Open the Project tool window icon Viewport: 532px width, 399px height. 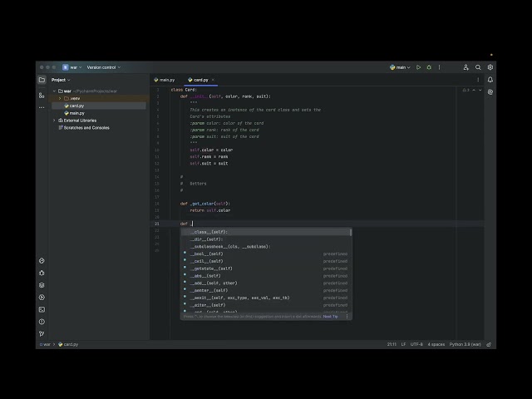point(42,80)
